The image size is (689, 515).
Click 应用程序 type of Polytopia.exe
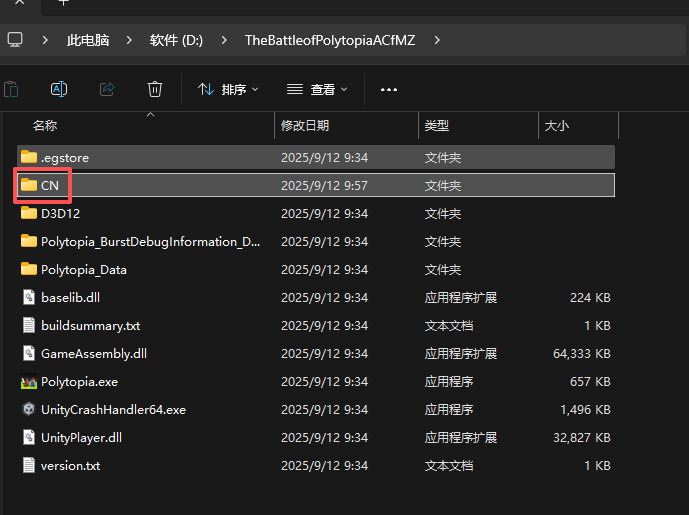pyautogui.click(x=449, y=382)
